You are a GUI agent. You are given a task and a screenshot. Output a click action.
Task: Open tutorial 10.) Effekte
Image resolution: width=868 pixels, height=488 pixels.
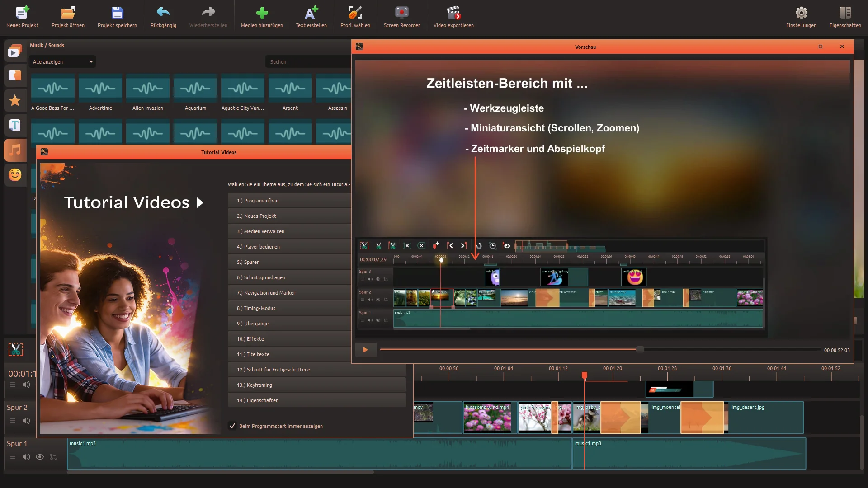tap(289, 339)
